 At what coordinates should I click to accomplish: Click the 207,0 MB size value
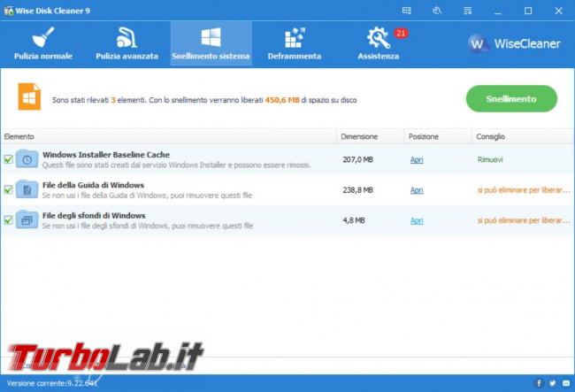point(357,159)
